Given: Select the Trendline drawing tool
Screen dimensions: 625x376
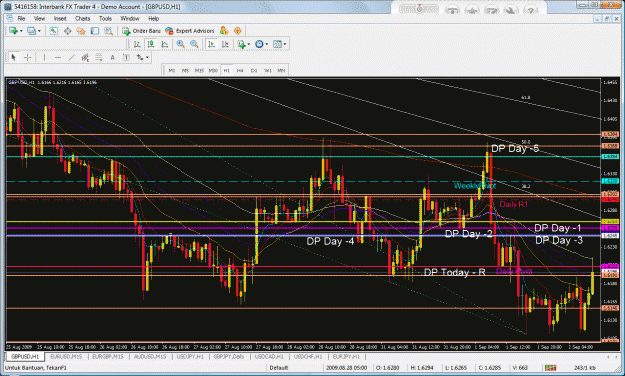Looking at the screenshot, I should click(71, 58).
